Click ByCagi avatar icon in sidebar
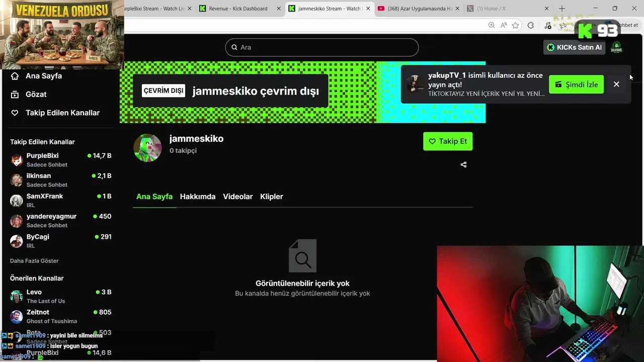This screenshot has width=644, height=362. (x=17, y=241)
